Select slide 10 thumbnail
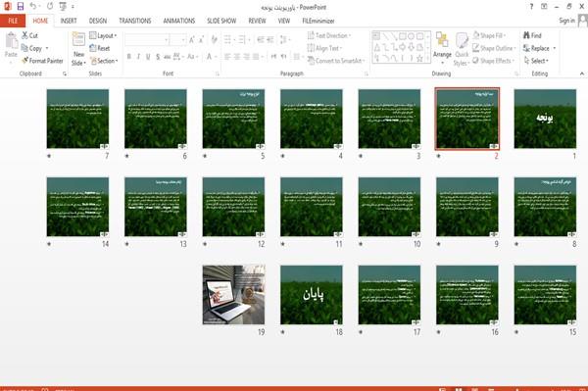The width and height of the screenshot is (588, 391). 389,207
